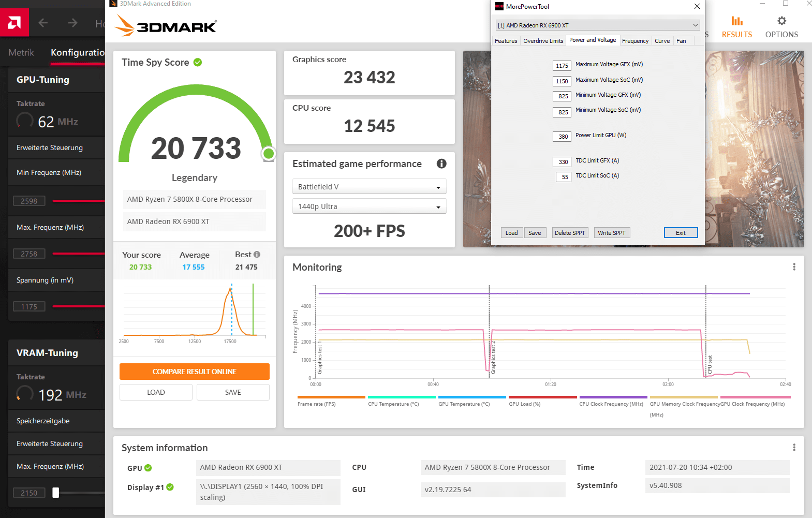The width and height of the screenshot is (812, 518).
Task: Toggle the CPU Clock Frequency legend
Action: 613,402
